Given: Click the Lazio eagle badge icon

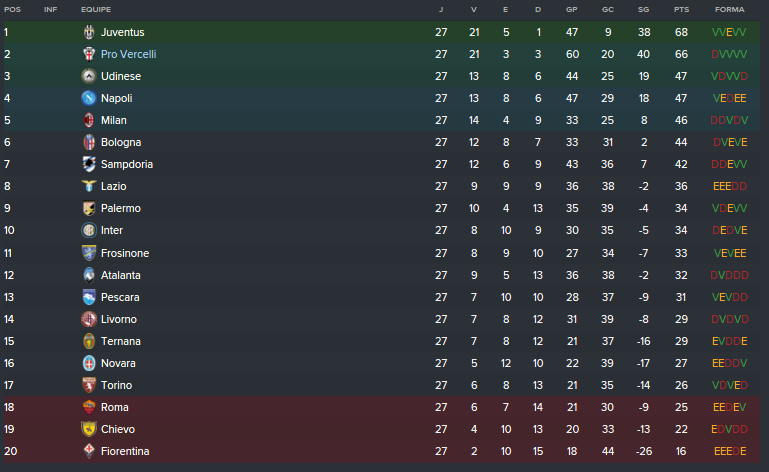Looking at the screenshot, I should tap(89, 186).
